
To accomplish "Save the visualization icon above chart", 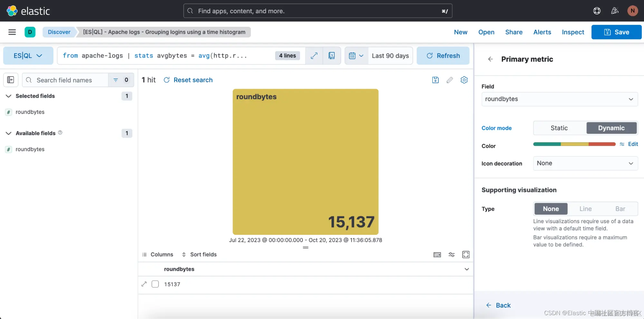I will [435, 80].
